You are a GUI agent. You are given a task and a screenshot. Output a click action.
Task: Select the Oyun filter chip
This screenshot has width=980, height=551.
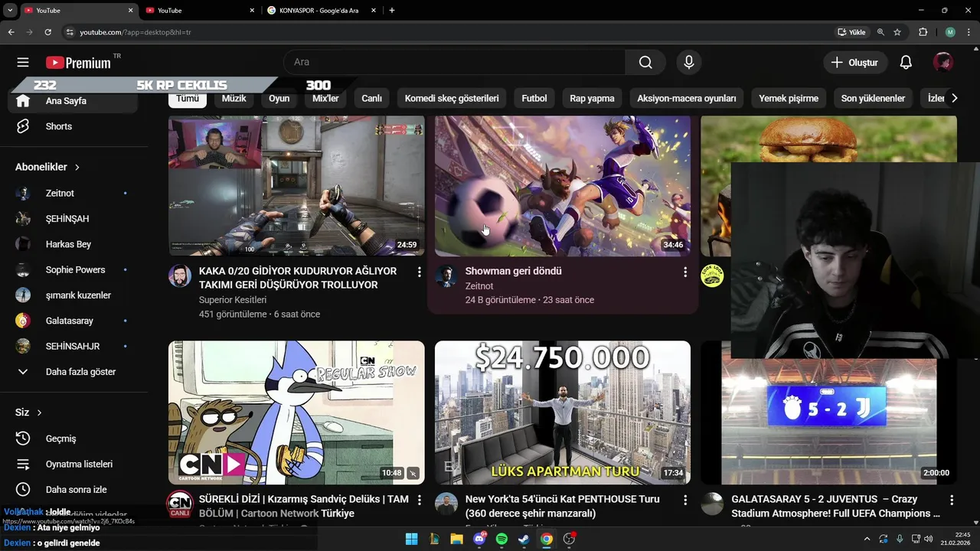tap(279, 98)
